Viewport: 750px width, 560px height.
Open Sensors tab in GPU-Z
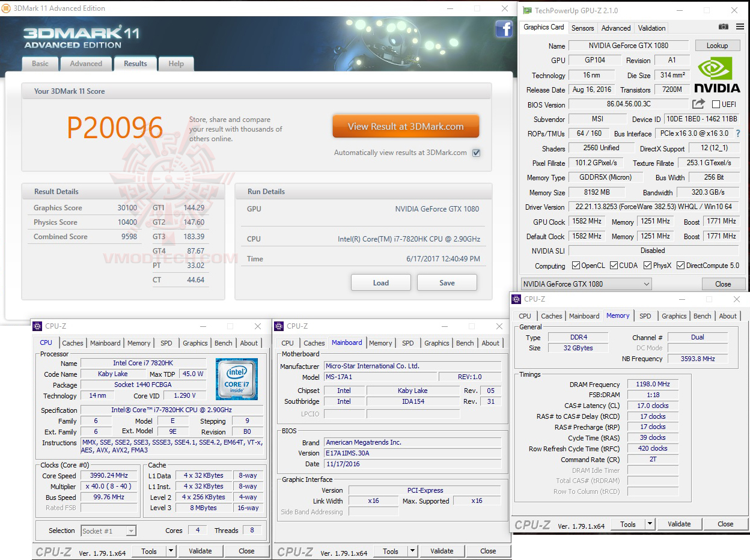click(x=582, y=28)
